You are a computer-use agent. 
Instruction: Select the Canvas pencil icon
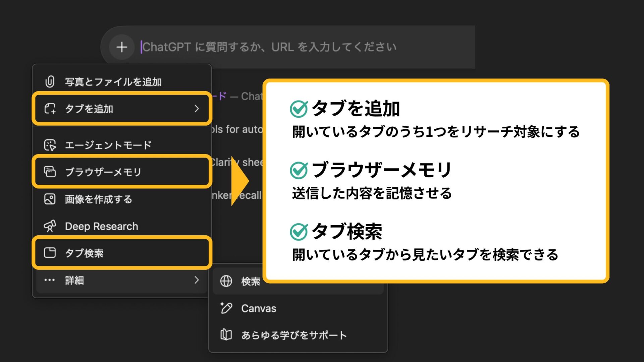point(227,308)
